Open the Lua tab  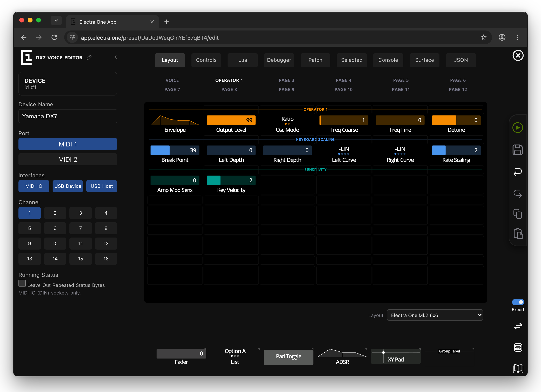click(x=242, y=60)
